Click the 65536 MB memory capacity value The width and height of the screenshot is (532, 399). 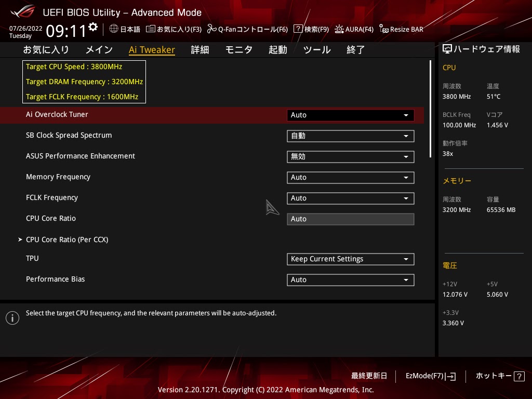click(x=501, y=210)
